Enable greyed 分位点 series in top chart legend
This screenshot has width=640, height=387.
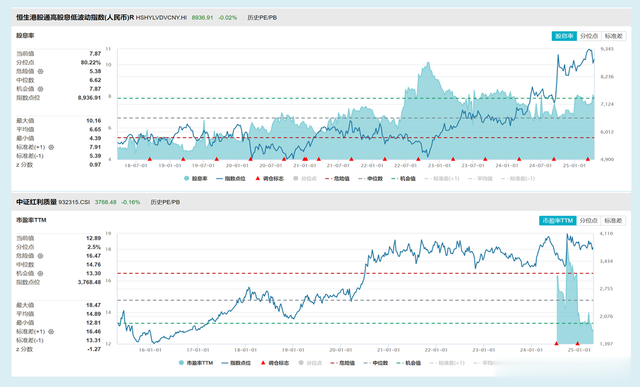(x=305, y=178)
